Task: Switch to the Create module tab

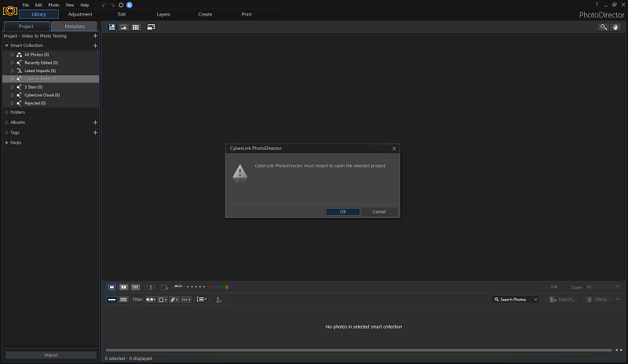Action: point(205,14)
